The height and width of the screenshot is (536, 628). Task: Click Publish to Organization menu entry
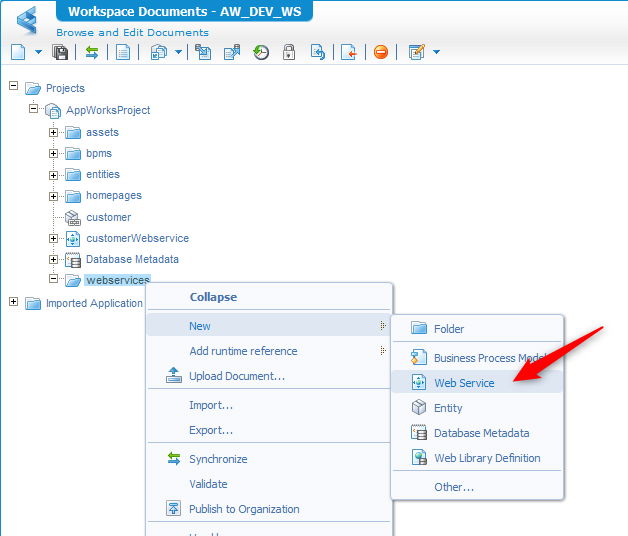point(244,509)
